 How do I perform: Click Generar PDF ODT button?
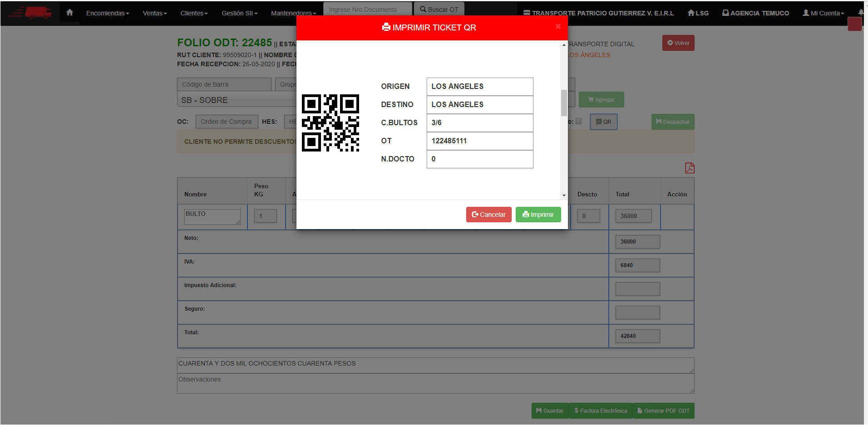click(663, 411)
